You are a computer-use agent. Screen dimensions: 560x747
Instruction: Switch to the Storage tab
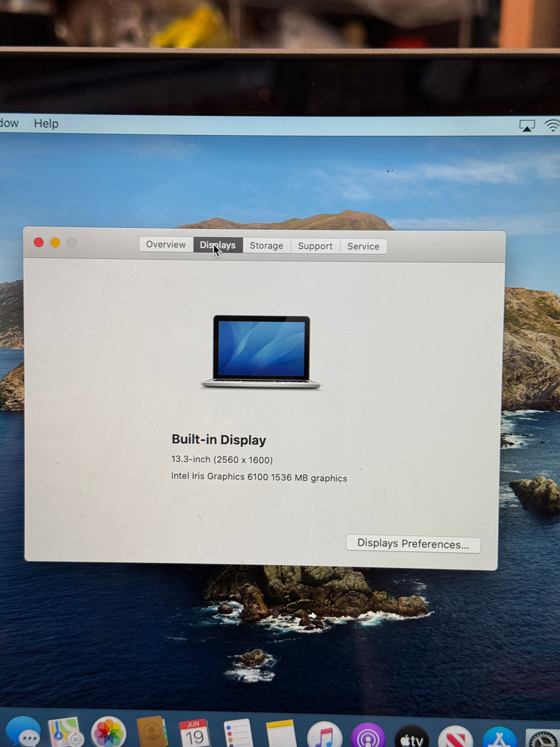point(267,245)
